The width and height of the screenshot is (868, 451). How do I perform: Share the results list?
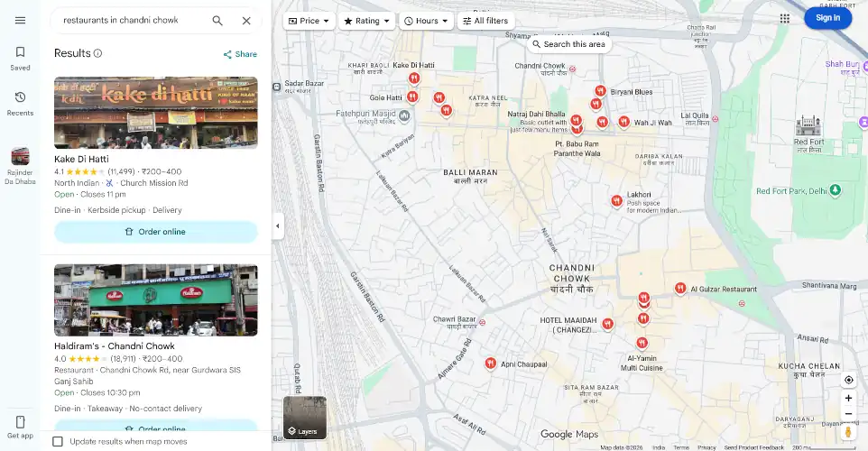[x=240, y=54]
